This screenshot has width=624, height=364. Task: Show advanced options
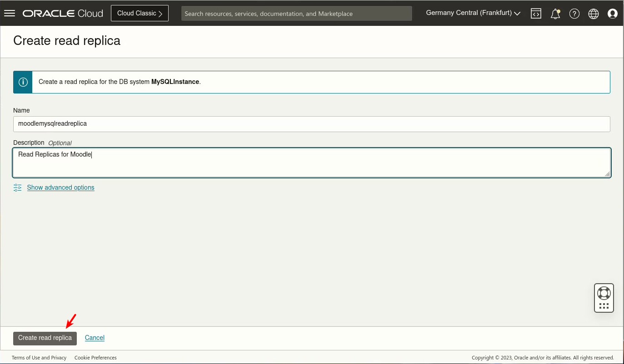coord(61,187)
